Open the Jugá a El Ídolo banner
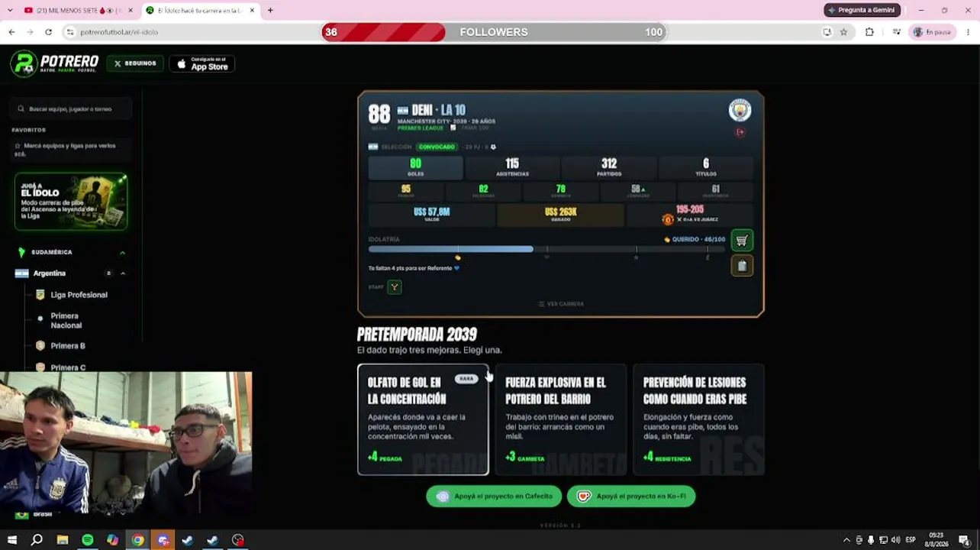The height and width of the screenshot is (550, 980). click(71, 202)
